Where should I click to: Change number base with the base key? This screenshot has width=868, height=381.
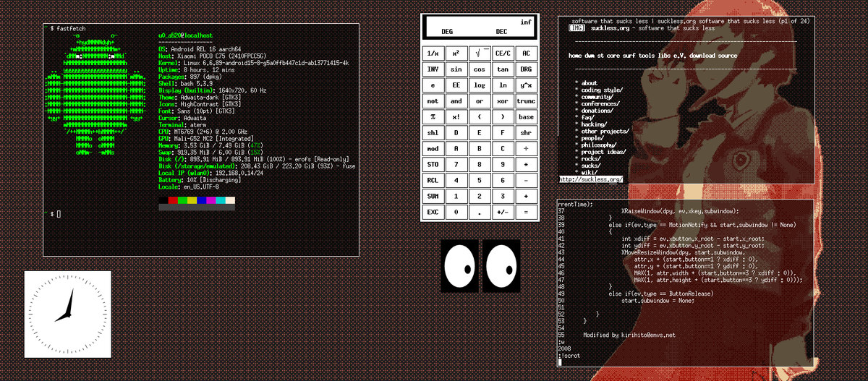(x=526, y=117)
